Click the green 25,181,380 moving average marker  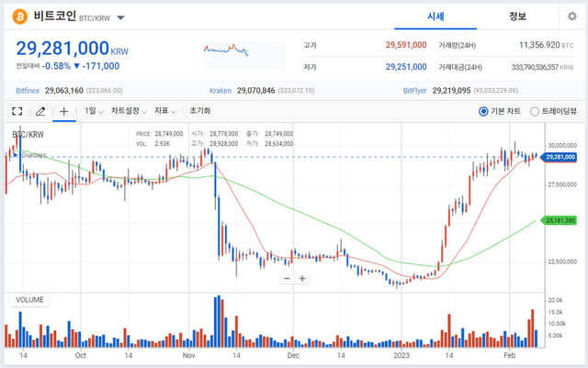tap(558, 220)
